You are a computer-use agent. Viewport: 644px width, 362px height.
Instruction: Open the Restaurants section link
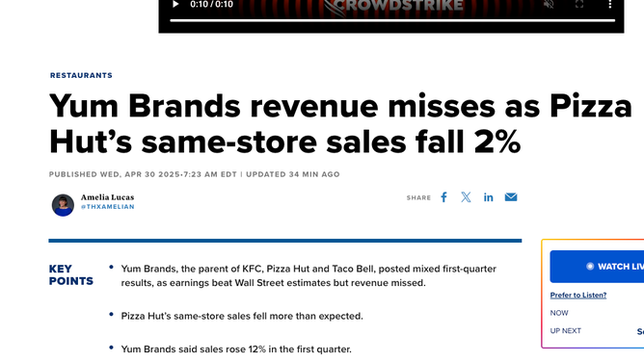[x=81, y=75]
